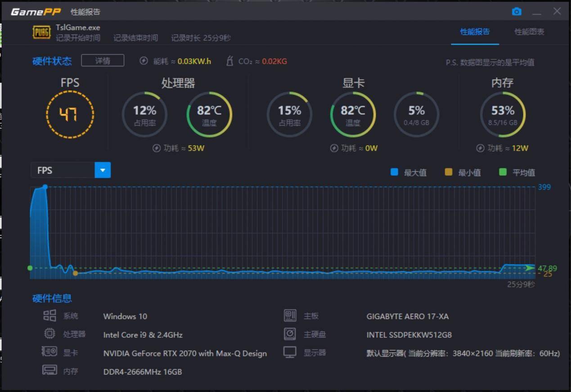
Task: Click the CO₂ bottle icon
Action: pyautogui.click(x=229, y=61)
